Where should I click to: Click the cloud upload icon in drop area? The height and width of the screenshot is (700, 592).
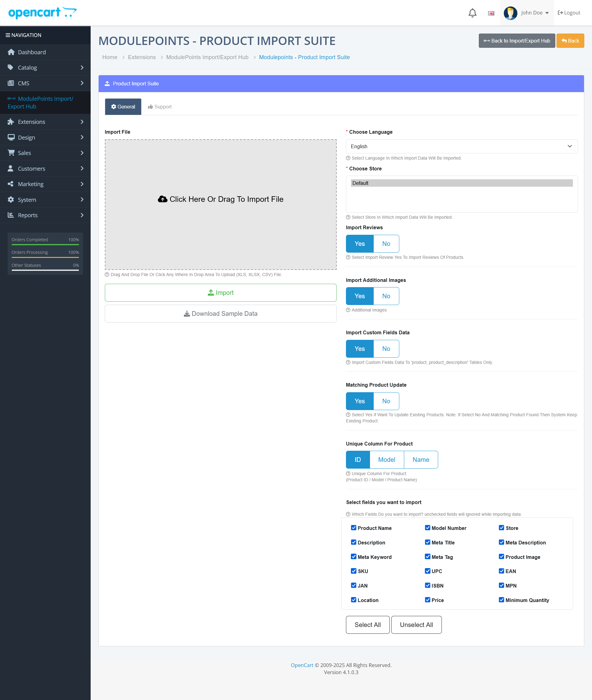pos(162,199)
